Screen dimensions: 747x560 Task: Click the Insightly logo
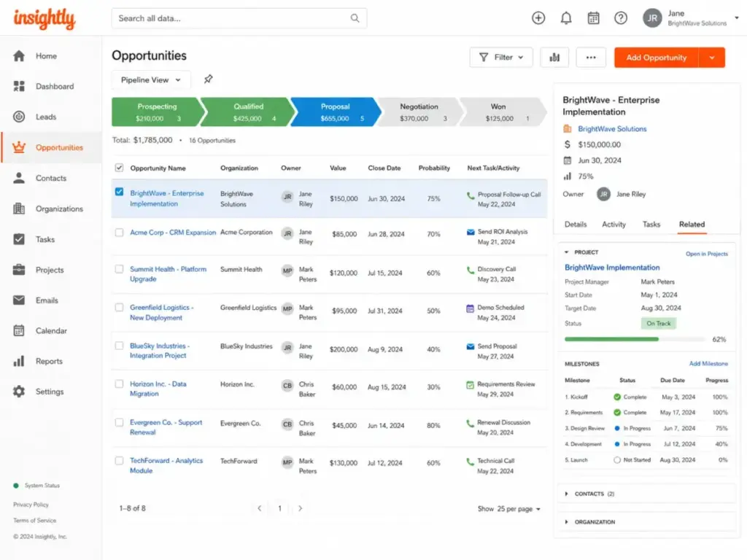44,18
